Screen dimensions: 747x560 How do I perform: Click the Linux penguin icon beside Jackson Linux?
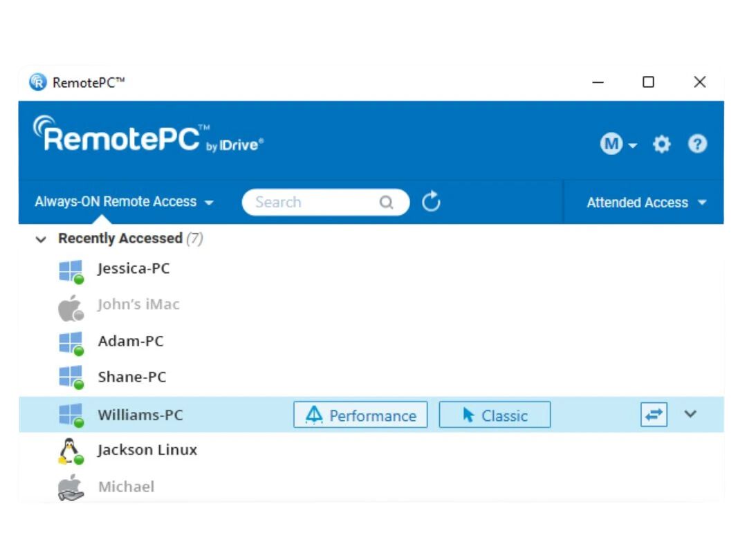(71, 451)
